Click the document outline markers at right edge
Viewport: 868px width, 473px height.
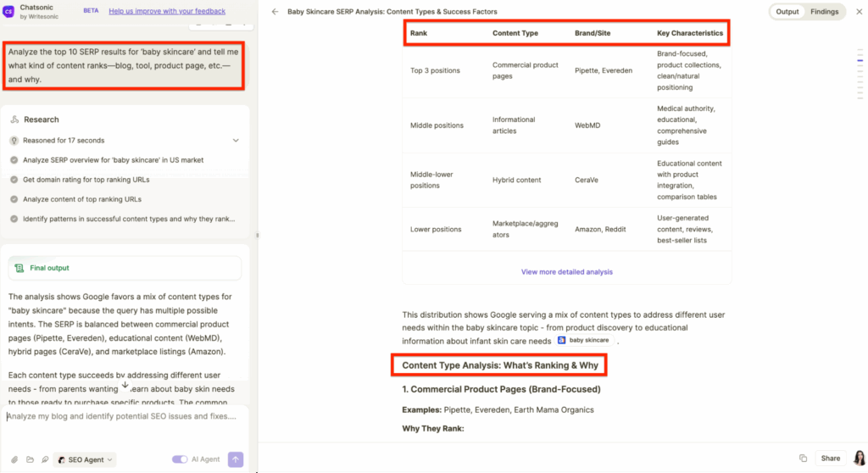click(x=860, y=75)
